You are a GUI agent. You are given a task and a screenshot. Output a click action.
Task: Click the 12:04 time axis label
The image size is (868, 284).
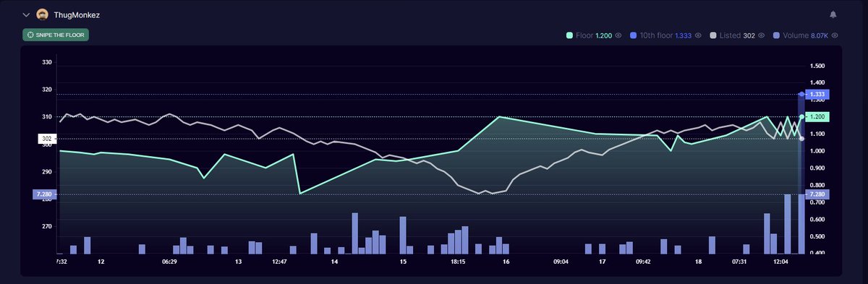point(780,262)
